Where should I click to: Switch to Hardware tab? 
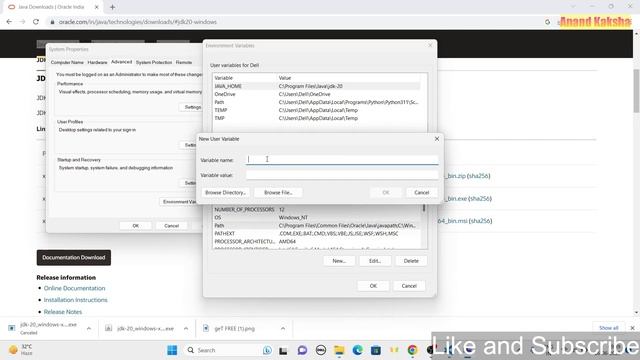97,62
